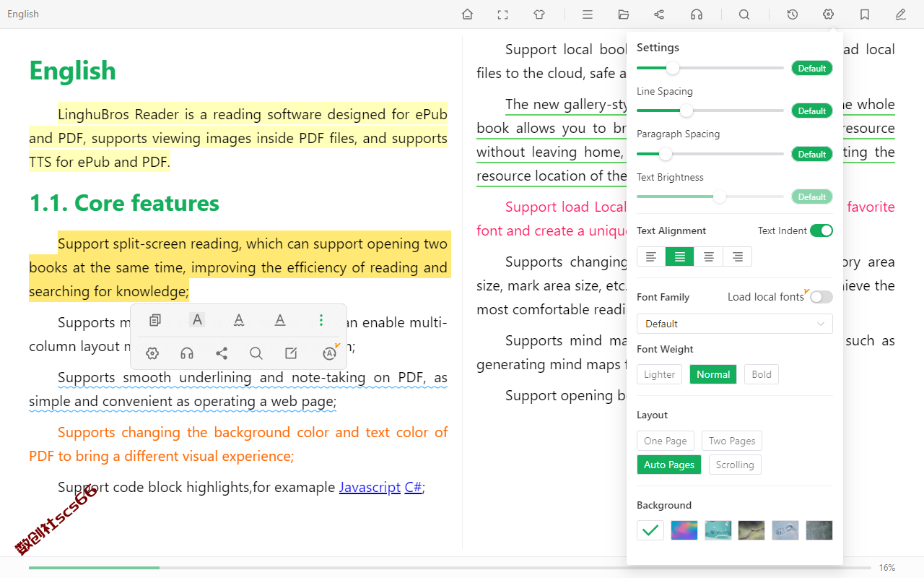Click the green 'English' chapter heading
The height and width of the screenshot is (578, 924).
point(72,70)
